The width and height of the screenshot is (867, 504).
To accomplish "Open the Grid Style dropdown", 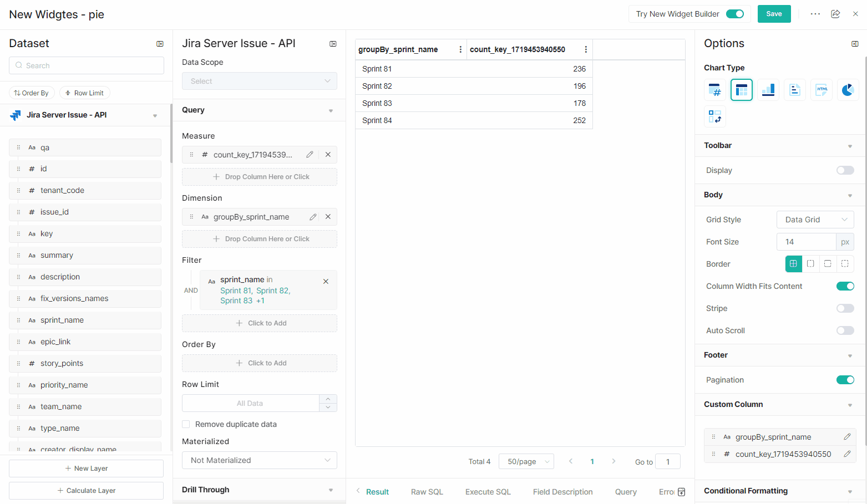I will pos(815,220).
